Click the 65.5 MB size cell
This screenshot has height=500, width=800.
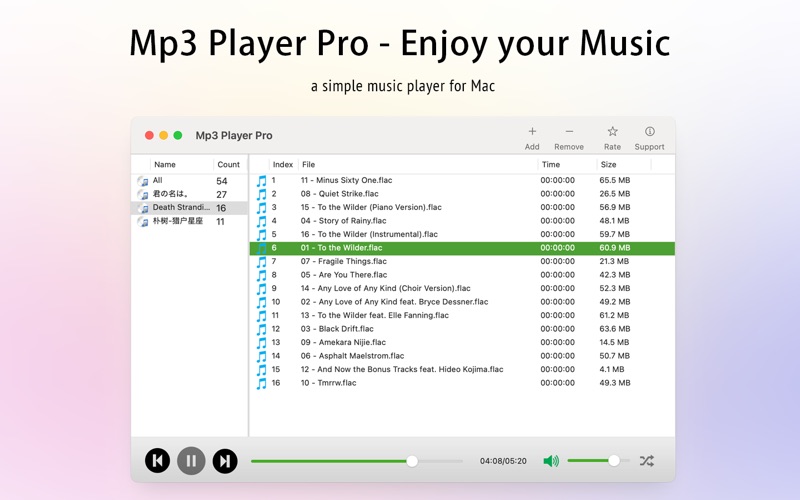click(x=614, y=180)
